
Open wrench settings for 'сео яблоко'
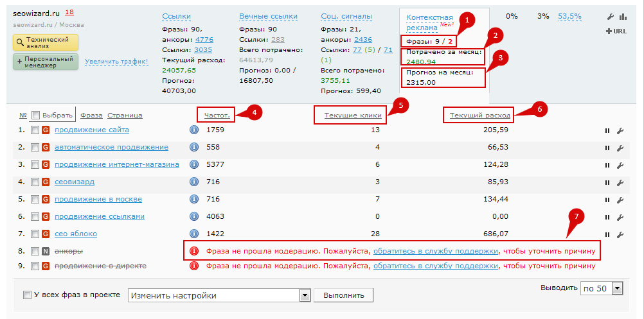click(x=620, y=234)
